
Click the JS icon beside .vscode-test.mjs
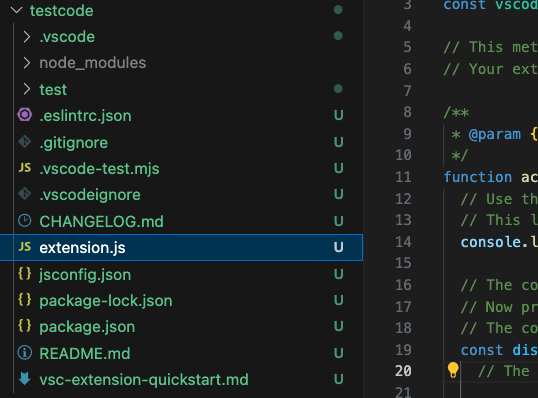pyautogui.click(x=25, y=168)
